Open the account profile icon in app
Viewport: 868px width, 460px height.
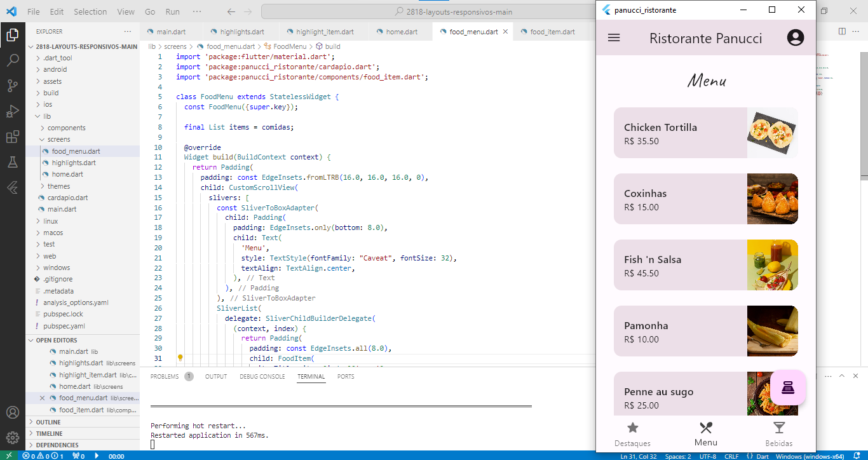pyautogui.click(x=796, y=37)
